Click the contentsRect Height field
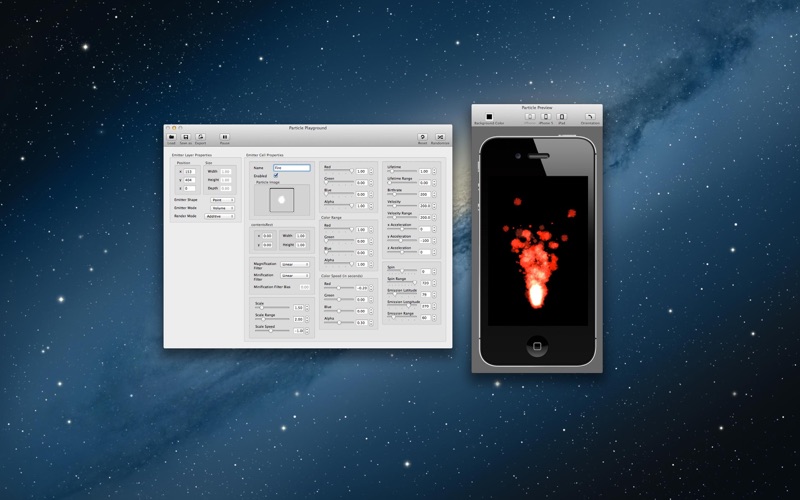Image resolution: width=800 pixels, height=500 pixels. (301, 245)
